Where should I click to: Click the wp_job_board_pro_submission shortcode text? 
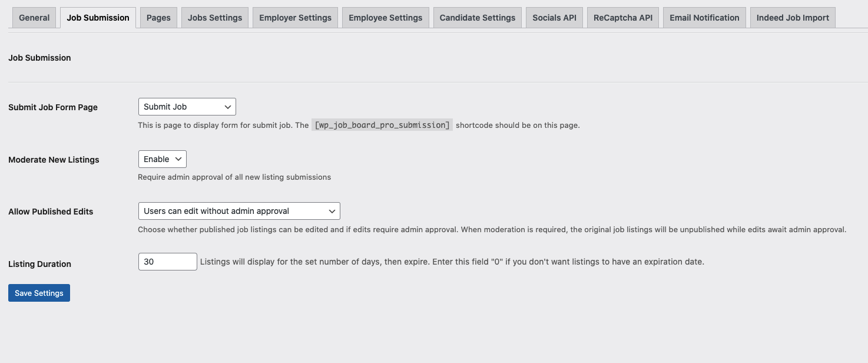point(382,125)
